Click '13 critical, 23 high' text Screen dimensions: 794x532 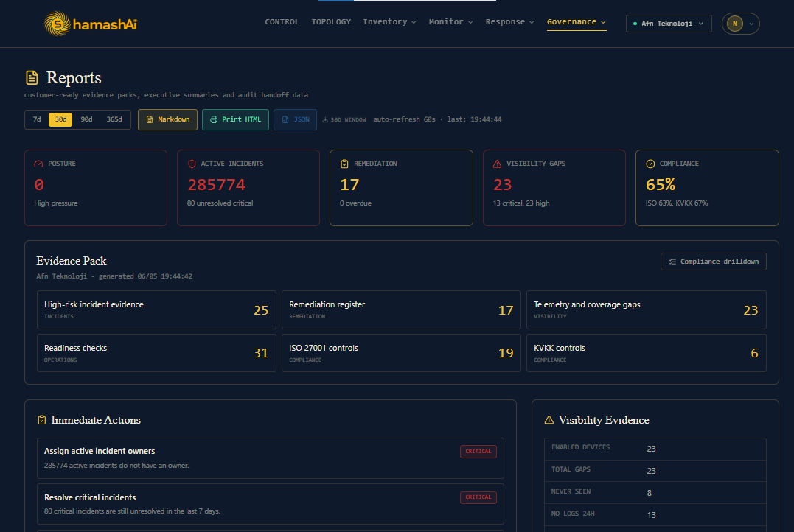pos(521,203)
